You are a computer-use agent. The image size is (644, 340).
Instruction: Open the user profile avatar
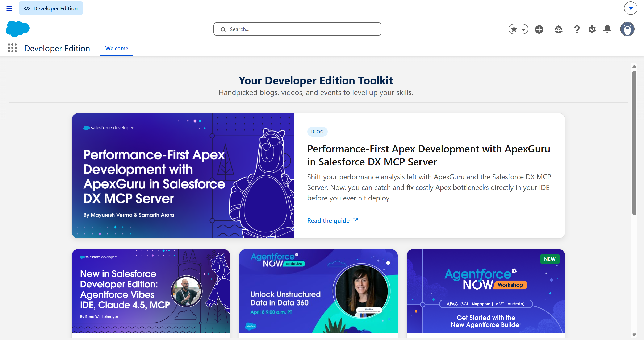(x=627, y=29)
